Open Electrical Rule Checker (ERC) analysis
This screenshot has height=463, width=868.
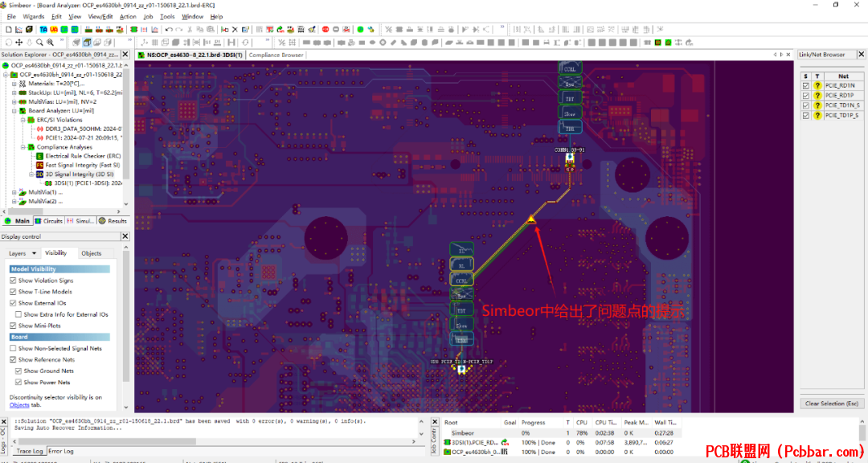coord(77,156)
